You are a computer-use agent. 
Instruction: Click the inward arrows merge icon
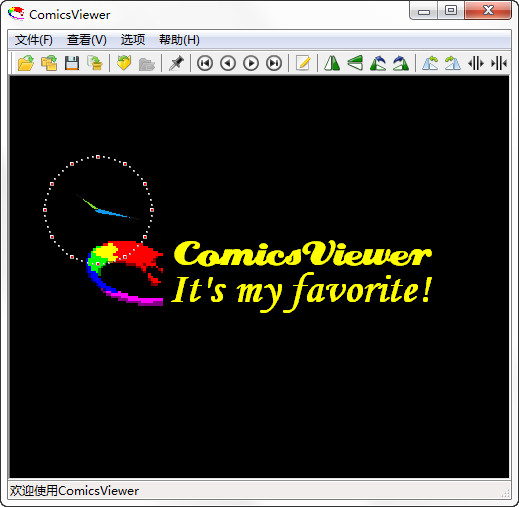tap(499, 63)
